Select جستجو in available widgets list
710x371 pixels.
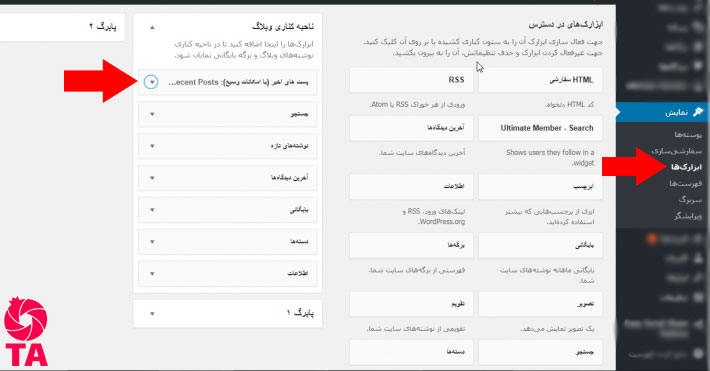coord(540,352)
